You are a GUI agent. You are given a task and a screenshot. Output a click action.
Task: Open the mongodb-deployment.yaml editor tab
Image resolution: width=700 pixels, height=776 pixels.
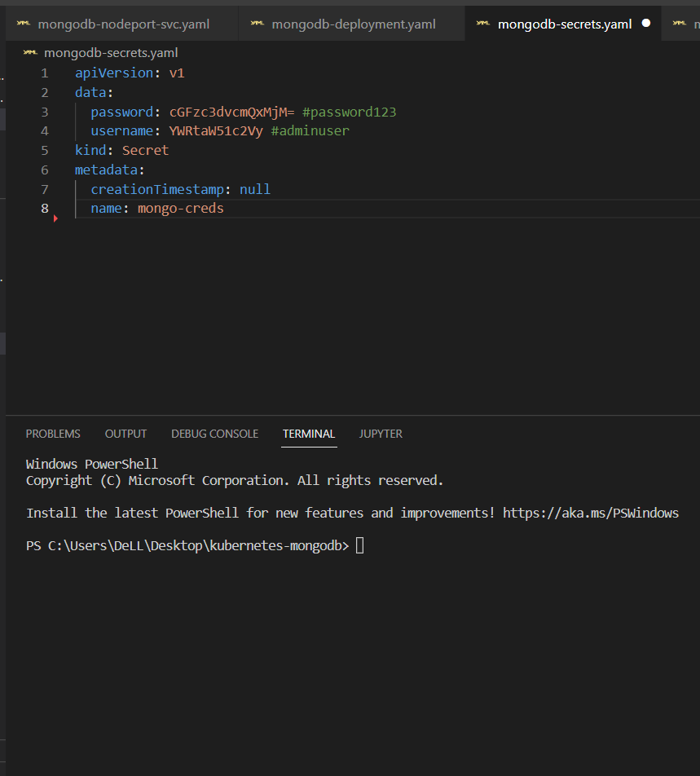tap(354, 24)
